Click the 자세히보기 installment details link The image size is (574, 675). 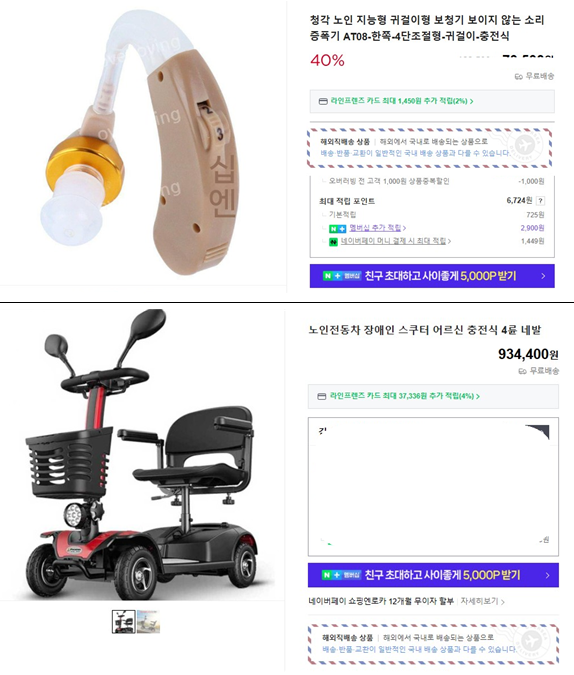(x=479, y=601)
